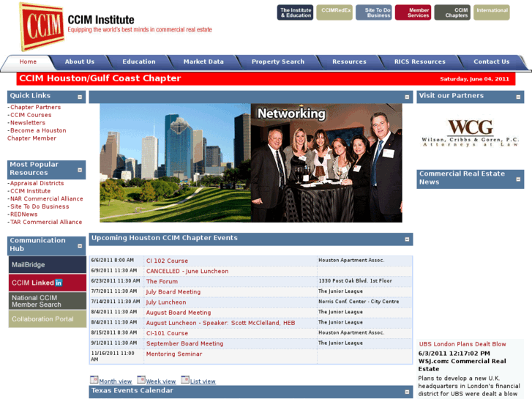Collapse the Most Popular Resources panel
The width and height of the screenshot is (532, 399).
pos(80,170)
